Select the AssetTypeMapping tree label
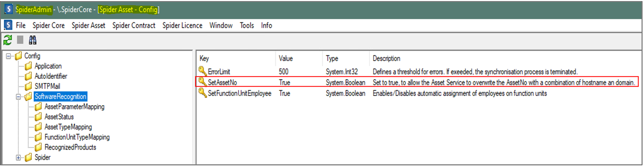Viewport: 644px width, 166px height. click(x=68, y=127)
